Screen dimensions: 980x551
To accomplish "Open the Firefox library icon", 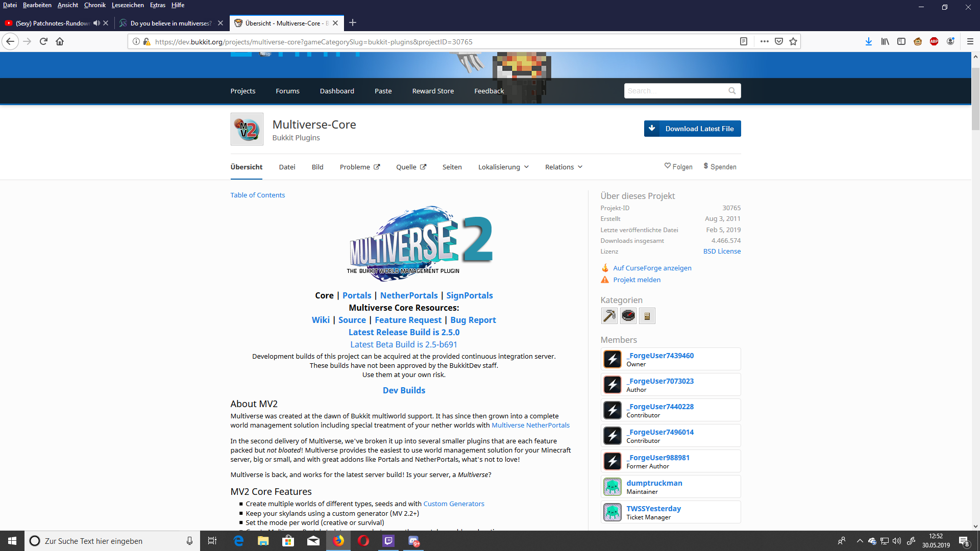I will (x=885, y=41).
